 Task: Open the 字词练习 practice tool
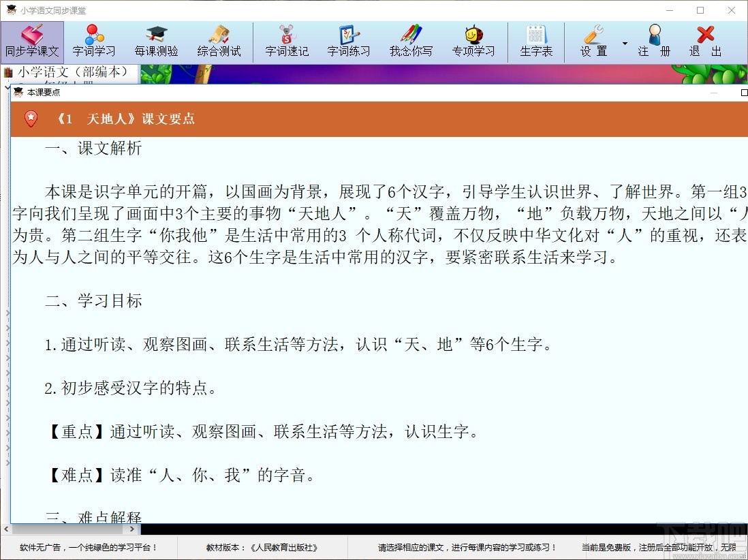click(x=349, y=41)
